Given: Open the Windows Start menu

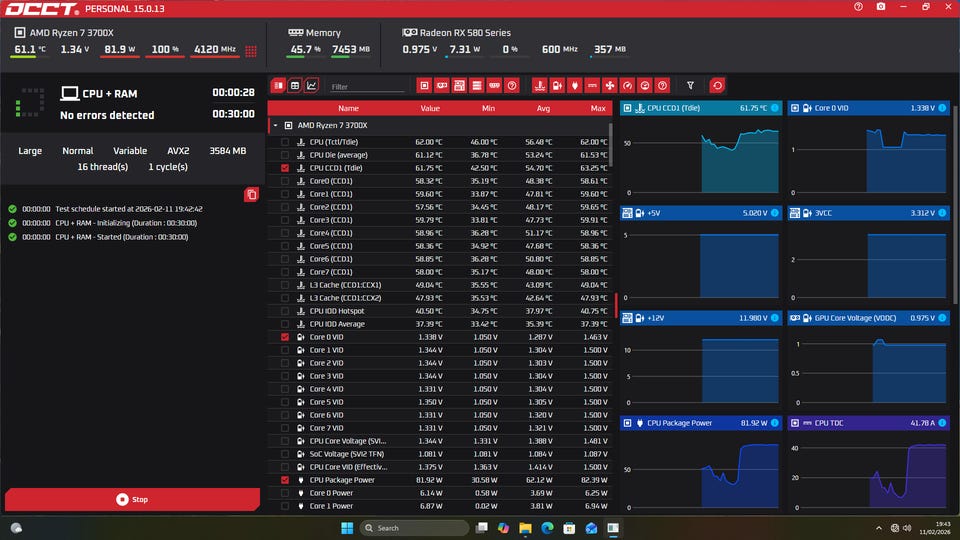Looking at the screenshot, I should click(347, 528).
